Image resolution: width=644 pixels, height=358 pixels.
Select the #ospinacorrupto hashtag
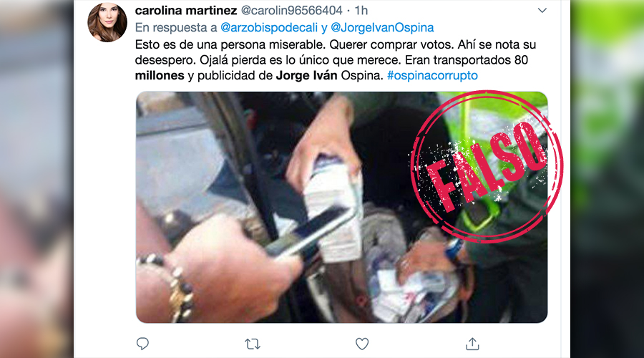pyautogui.click(x=432, y=76)
